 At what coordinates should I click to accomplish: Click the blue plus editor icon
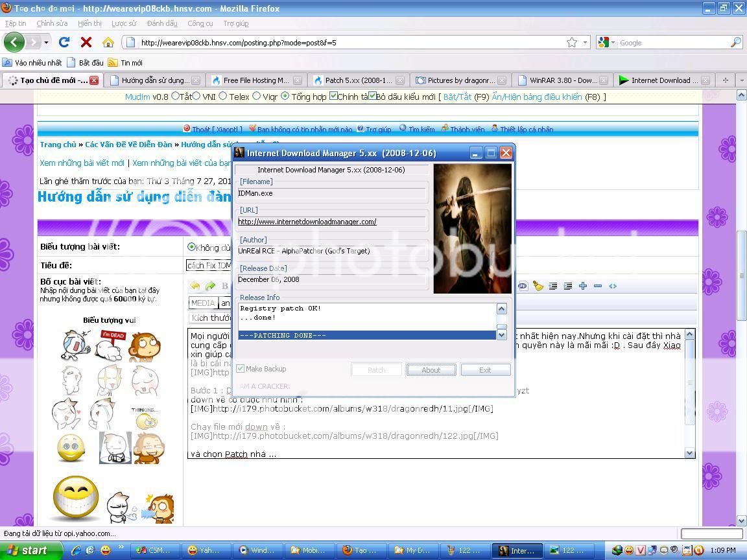coord(583,286)
